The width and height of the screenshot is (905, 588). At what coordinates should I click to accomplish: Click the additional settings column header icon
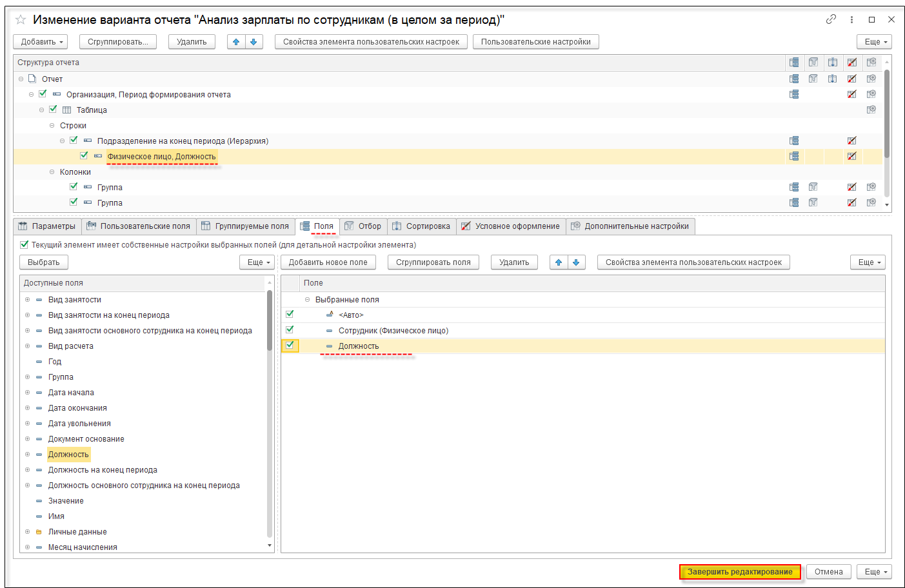click(x=871, y=63)
